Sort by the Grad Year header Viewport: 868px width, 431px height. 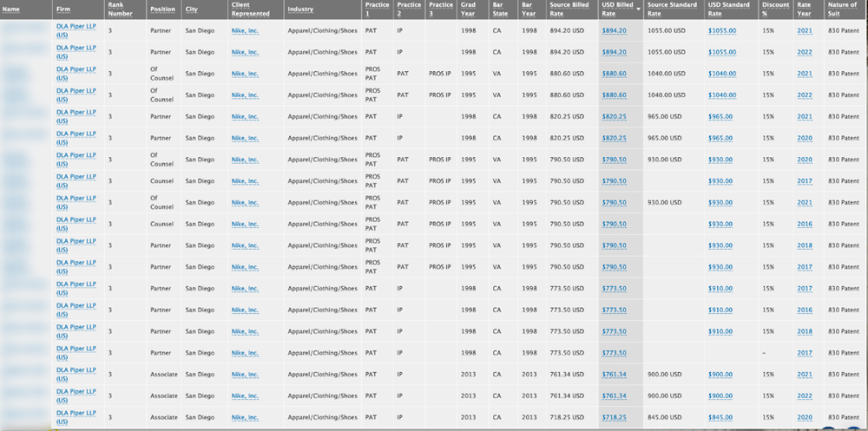coord(469,10)
